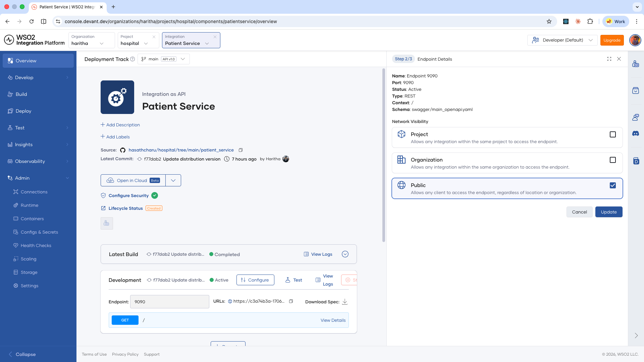
Task: Click Add Description link
Action: coord(120,125)
